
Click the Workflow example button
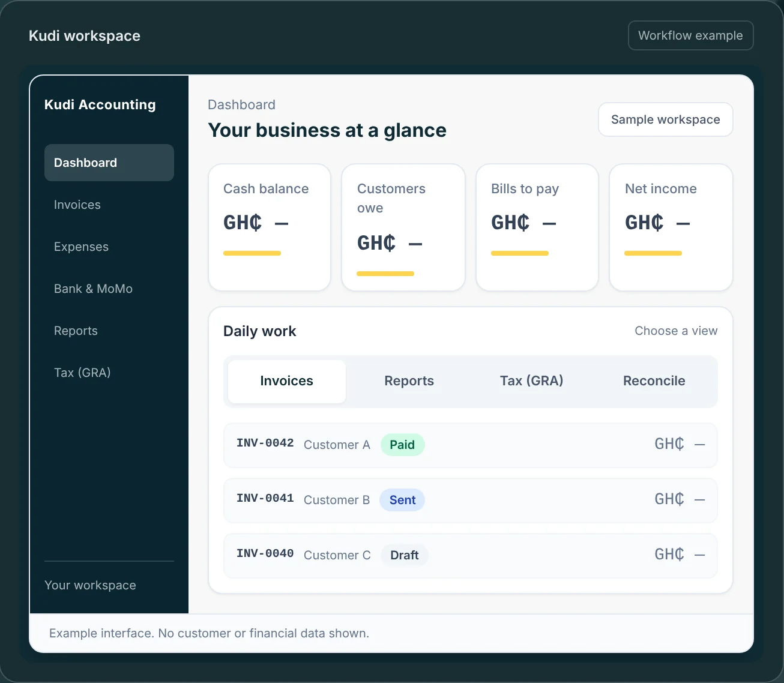tap(690, 35)
